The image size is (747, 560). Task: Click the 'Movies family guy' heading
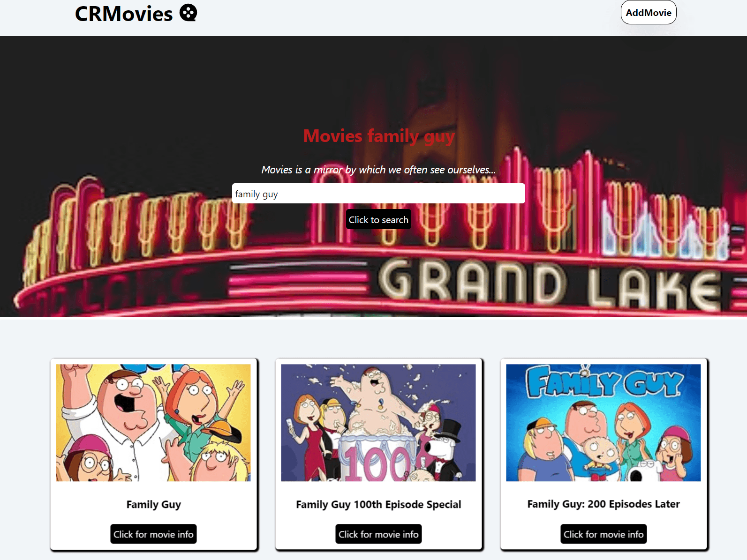(379, 136)
